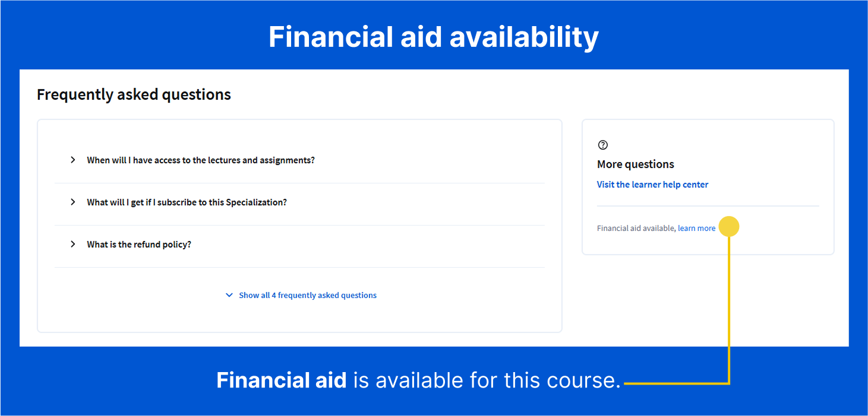This screenshot has height=416, width=868.
Task: Click bold 'Financial aid' in bottom caption
Action: (x=281, y=380)
